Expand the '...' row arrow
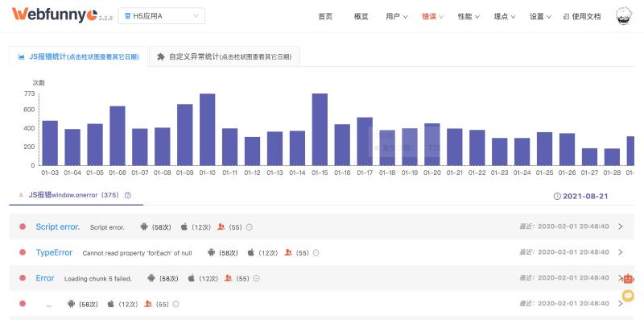644x320 pixels. click(620, 304)
